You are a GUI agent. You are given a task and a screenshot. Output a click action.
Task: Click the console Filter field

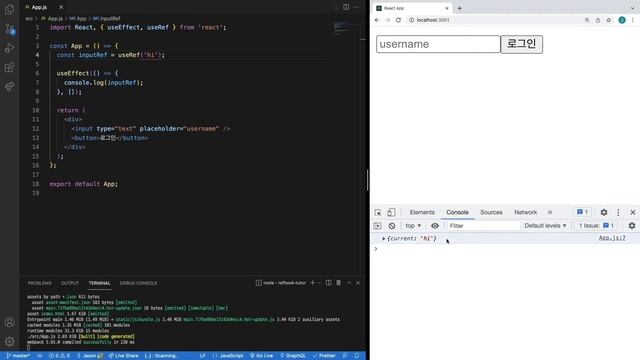point(483,226)
